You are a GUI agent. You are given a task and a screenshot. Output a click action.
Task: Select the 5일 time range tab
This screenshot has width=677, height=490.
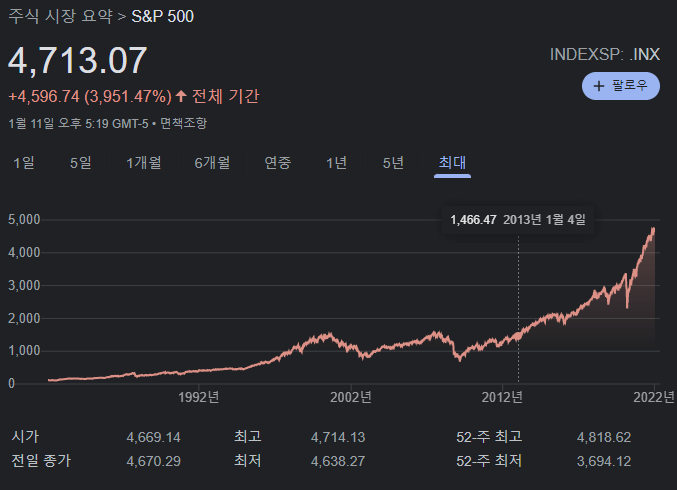(x=81, y=163)
